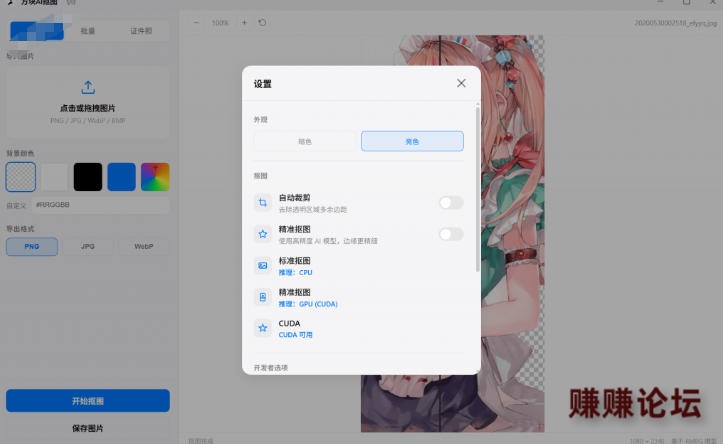
Task: Switch to the 证件照 tab
Action: [141, 31]
